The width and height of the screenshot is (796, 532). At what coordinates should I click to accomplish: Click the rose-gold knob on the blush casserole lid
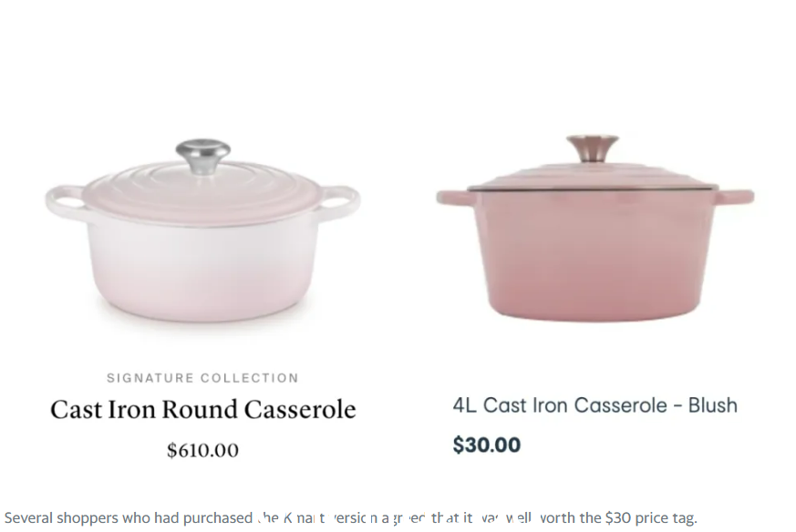point(593,148)
